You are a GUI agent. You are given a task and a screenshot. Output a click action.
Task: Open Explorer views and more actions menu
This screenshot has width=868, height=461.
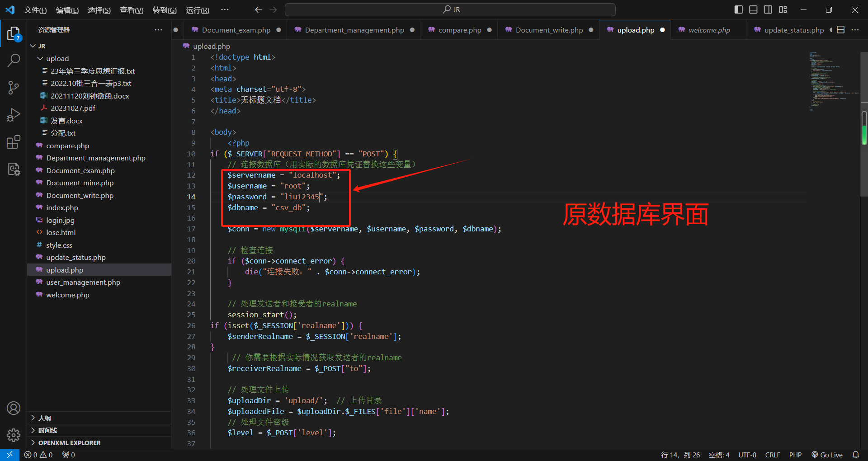click(x=158, y=30)
